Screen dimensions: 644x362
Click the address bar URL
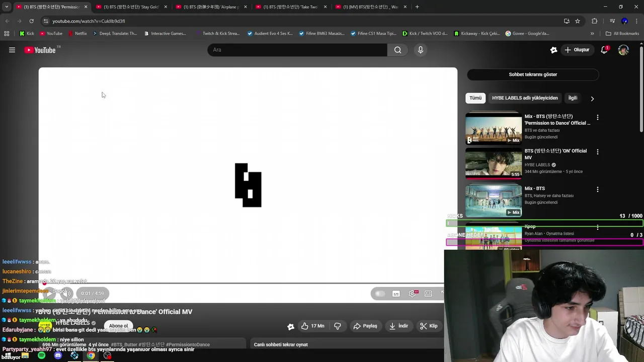(x=89, y=21)
